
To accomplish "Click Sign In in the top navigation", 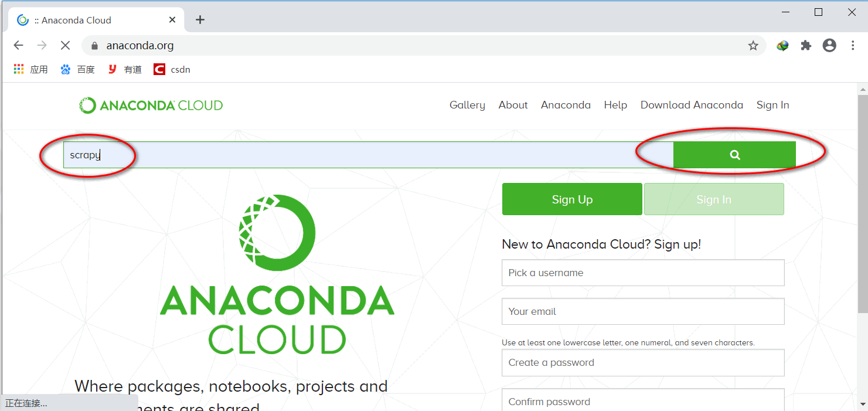I will (772, 105).
